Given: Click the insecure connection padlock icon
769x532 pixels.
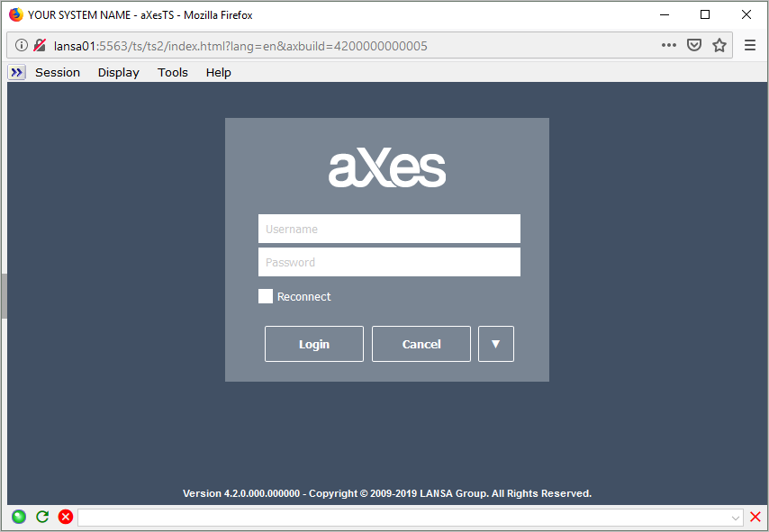Looking at the screenshot, I should click(40, 46).
